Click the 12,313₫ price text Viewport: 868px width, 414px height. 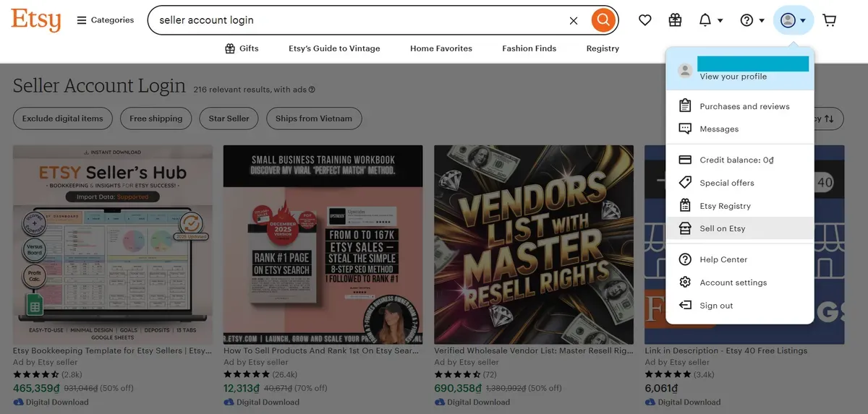242,388
